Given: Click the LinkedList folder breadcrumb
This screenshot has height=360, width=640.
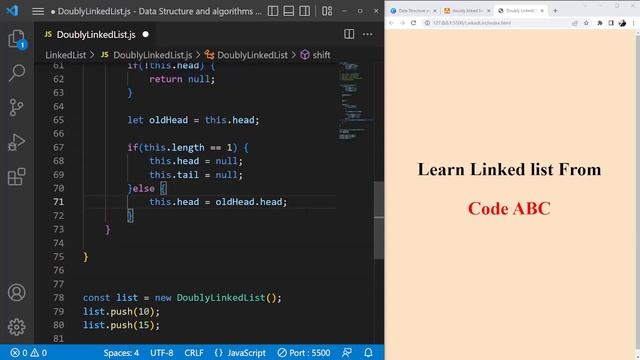Looking at the screenshot, I should 65,55.
